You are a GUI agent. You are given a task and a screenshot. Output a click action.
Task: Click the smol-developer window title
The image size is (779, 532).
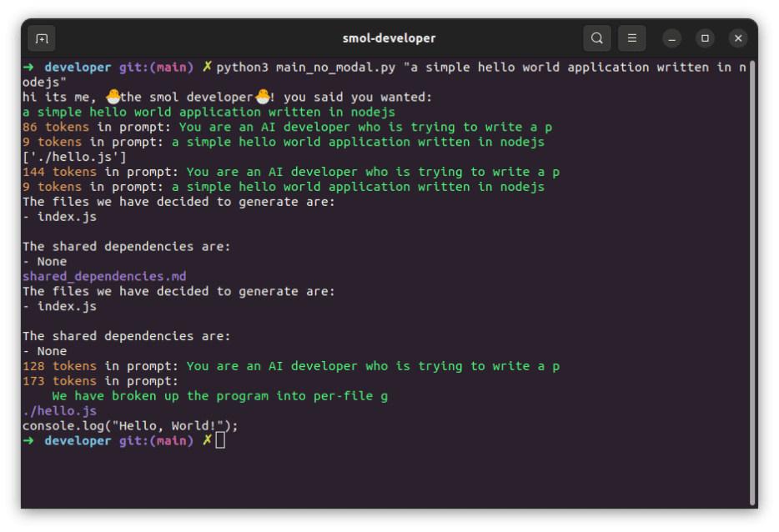coord(389,38)
